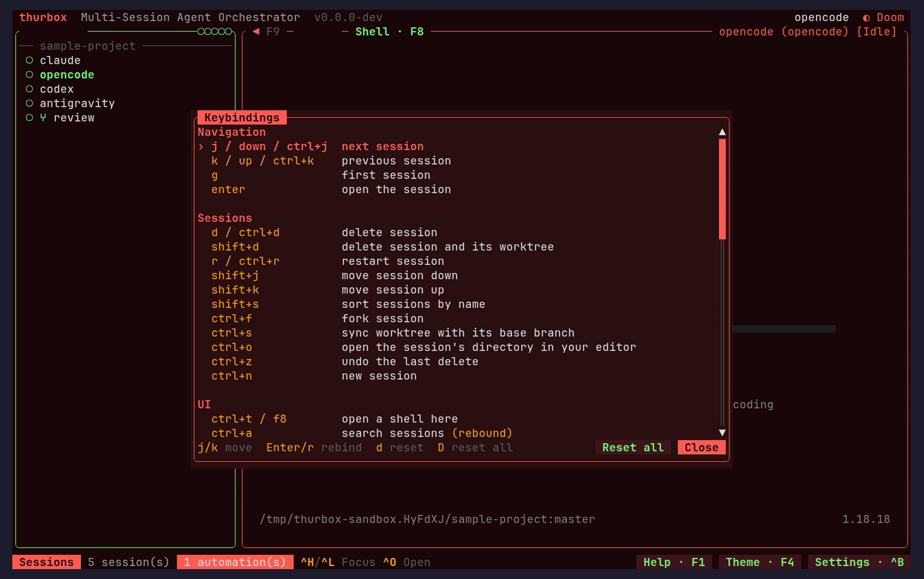Select the 'delete session' d / ctrl+d row
The height and width of the screenshot is (579, 924).
[457, 233]
